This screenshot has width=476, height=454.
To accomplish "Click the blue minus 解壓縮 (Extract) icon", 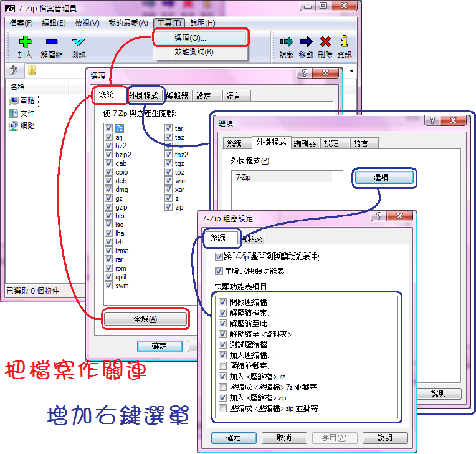I will pyautogui.click(x=52, y=42).
